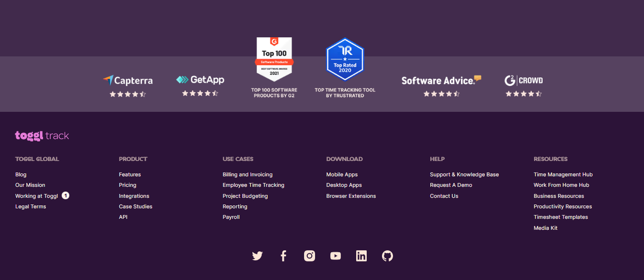Open the Media Kit link
Viewport: 644px width, 280px height.
tap(545, 228)
